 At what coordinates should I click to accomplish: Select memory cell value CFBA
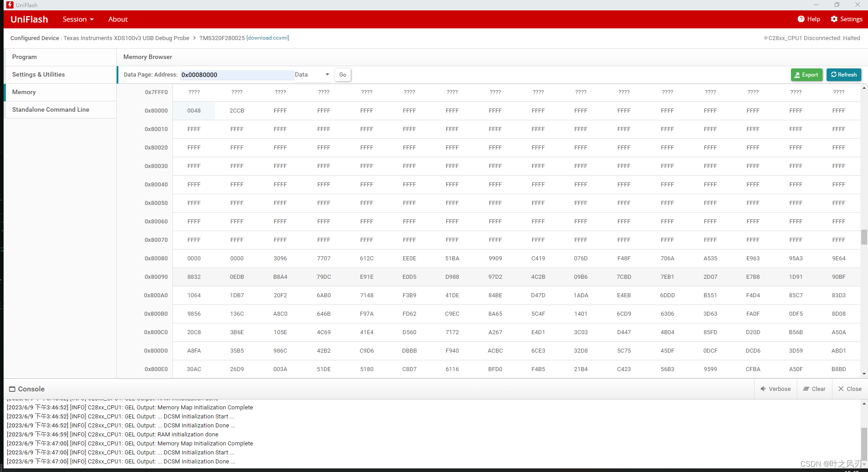pos(753,369)
